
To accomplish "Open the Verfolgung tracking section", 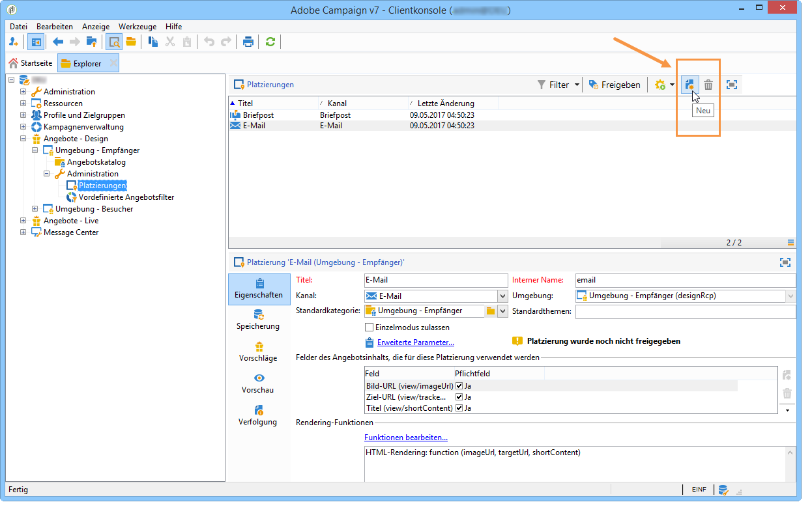I will [x=259, y=415].
